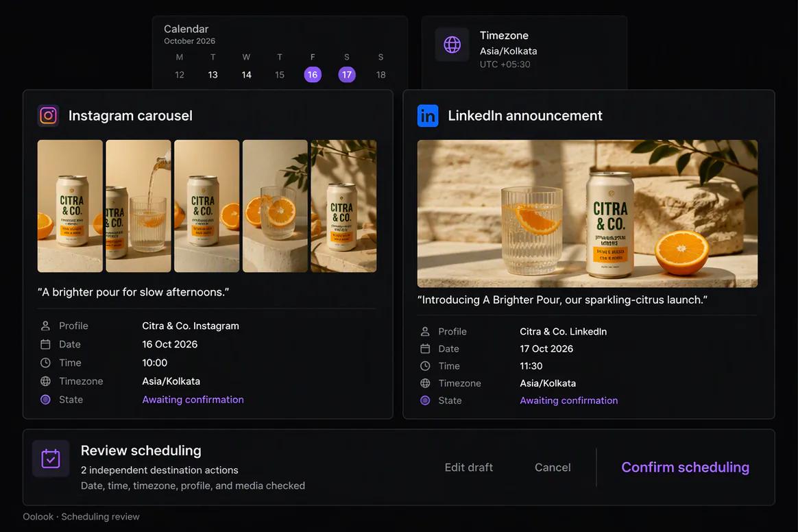Select October 16 in the calendar
The image size is (798, 532).
[x=313, y=75]
